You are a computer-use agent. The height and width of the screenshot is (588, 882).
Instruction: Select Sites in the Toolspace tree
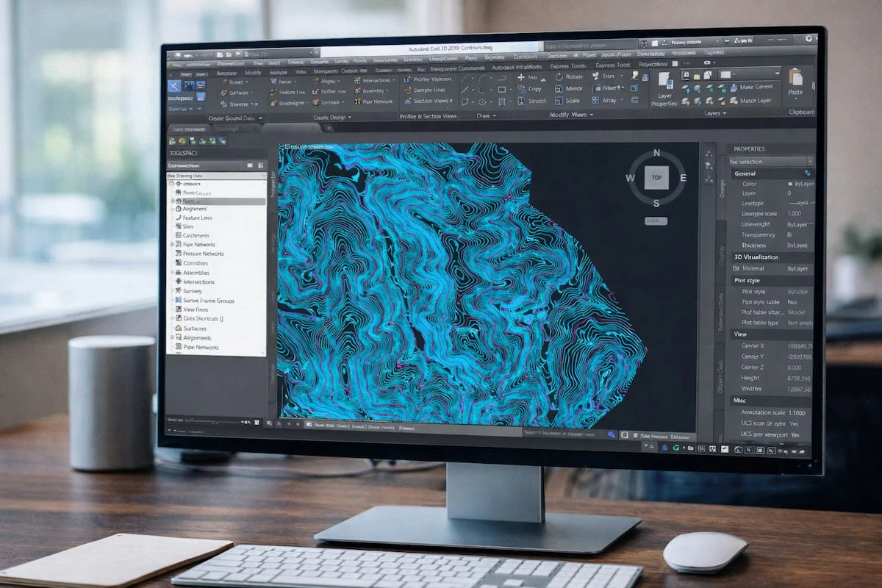click(188, 226)
